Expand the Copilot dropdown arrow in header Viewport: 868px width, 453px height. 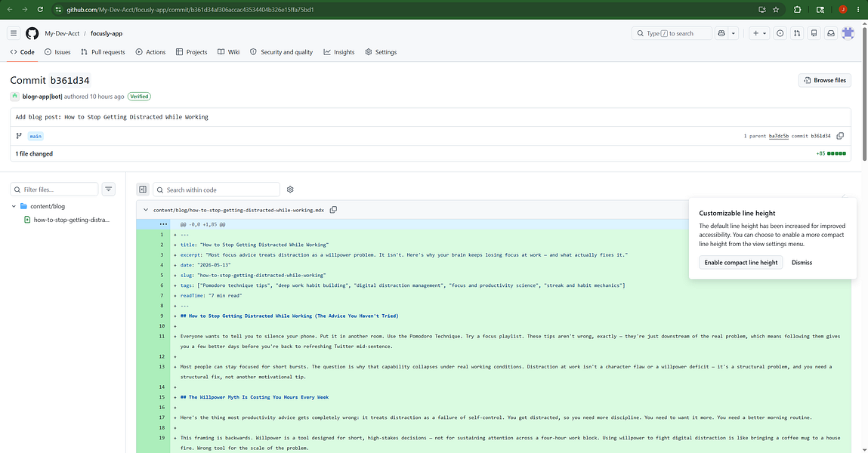[734, 33]
